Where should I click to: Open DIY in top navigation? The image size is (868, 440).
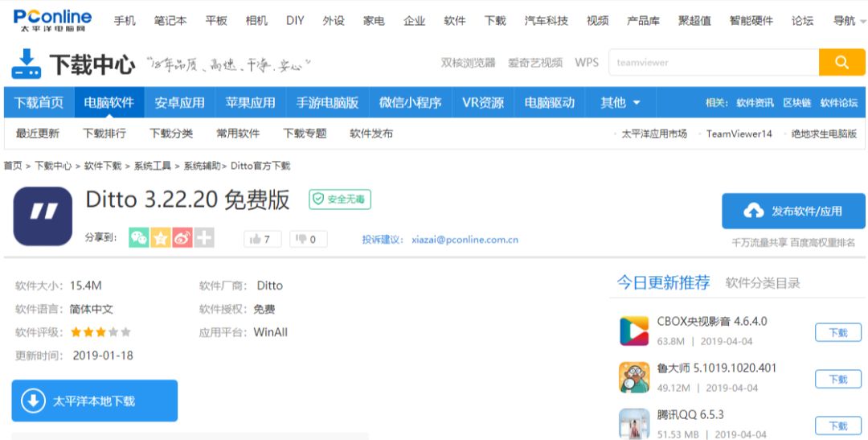click(295, 20)
